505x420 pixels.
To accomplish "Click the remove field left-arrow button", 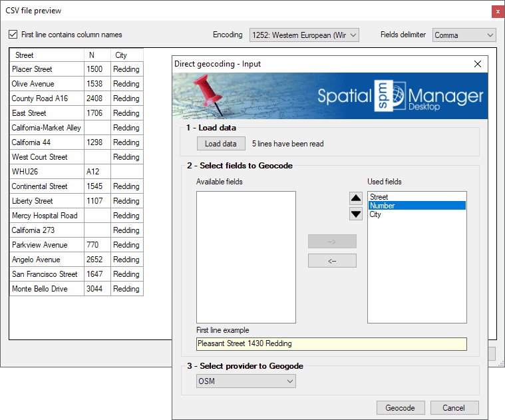I will click(x=332, y=261).
